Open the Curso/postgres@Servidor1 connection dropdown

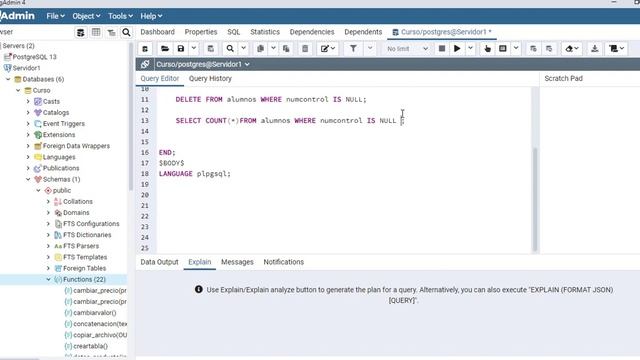click(x=203, y=64)
